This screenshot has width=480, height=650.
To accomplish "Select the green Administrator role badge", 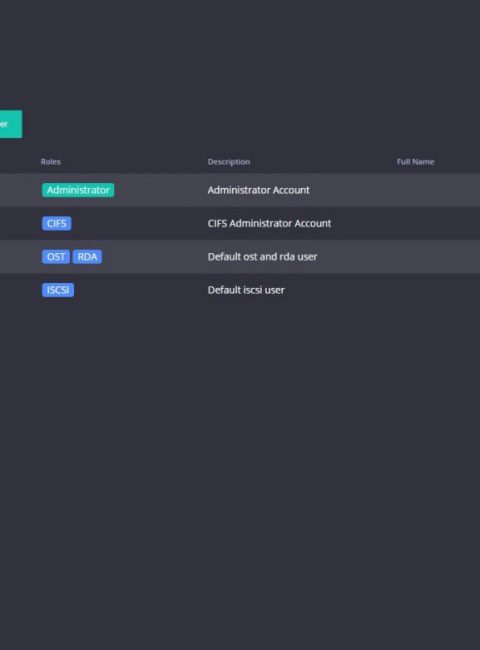I will tap(78, 190).
